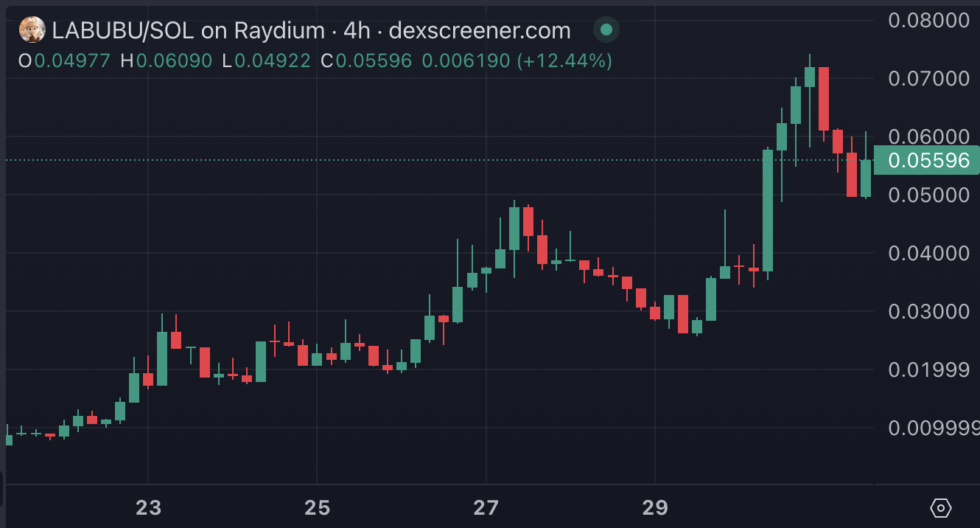Select date 29 on the time axis
980x528 pixels.
[655, 508]
